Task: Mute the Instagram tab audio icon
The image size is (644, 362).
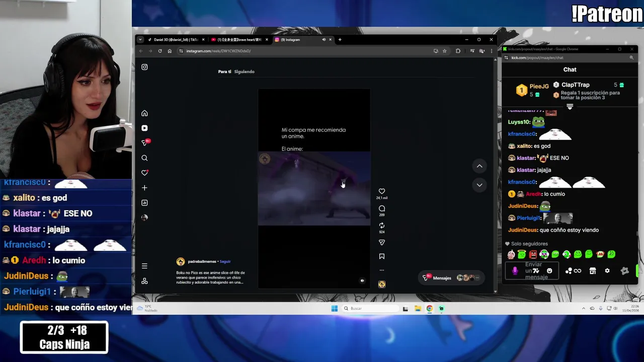Action: coord(324,40)
